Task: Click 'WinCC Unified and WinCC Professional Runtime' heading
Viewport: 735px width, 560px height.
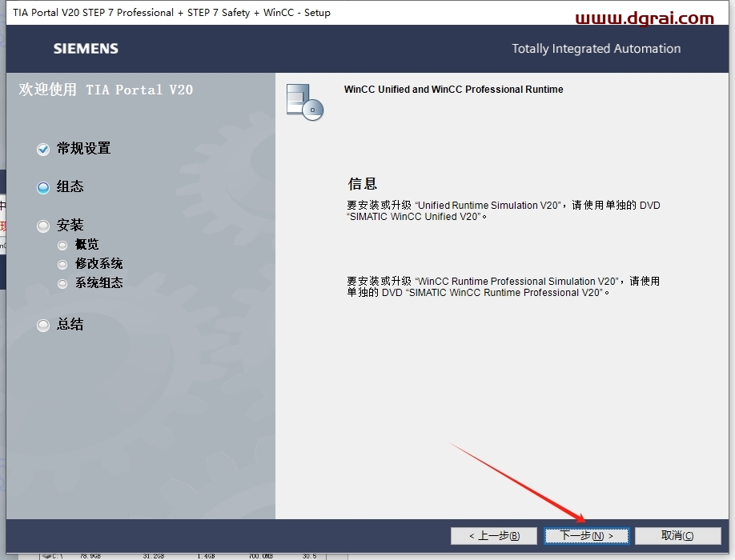Action: coord(454,90)
